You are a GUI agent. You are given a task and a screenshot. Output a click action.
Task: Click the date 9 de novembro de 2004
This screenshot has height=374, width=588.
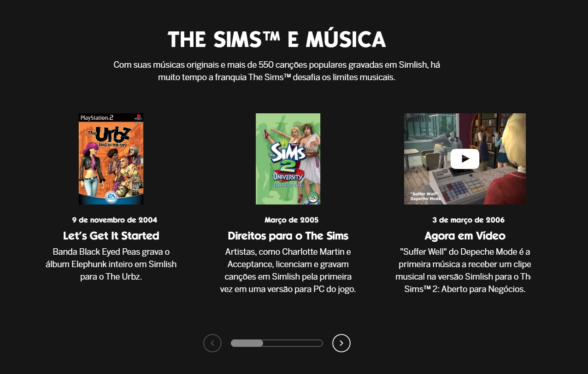click(x=115, y=220)
